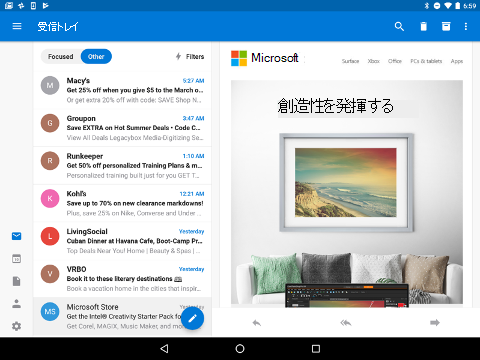
Task: Forward the Microsoft email
Action: tap(435, 323)
